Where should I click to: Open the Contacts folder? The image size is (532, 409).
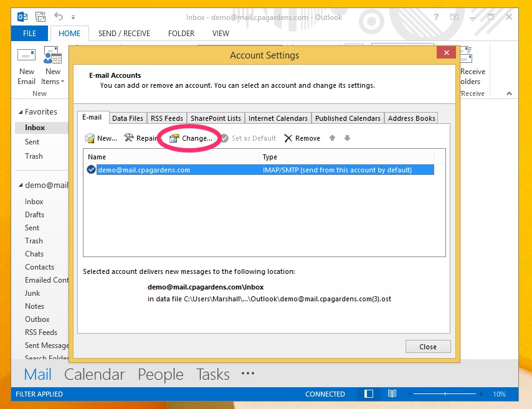(39, 267)
